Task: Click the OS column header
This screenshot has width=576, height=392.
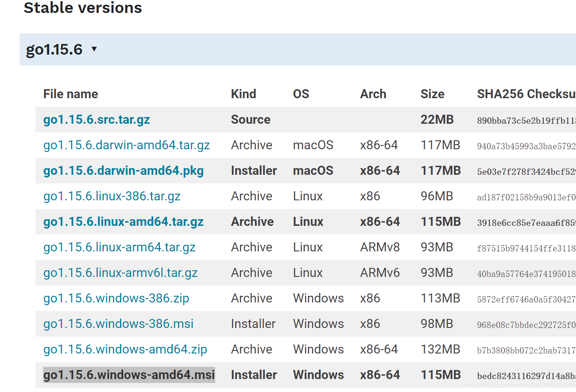Action: pos(301,94)
